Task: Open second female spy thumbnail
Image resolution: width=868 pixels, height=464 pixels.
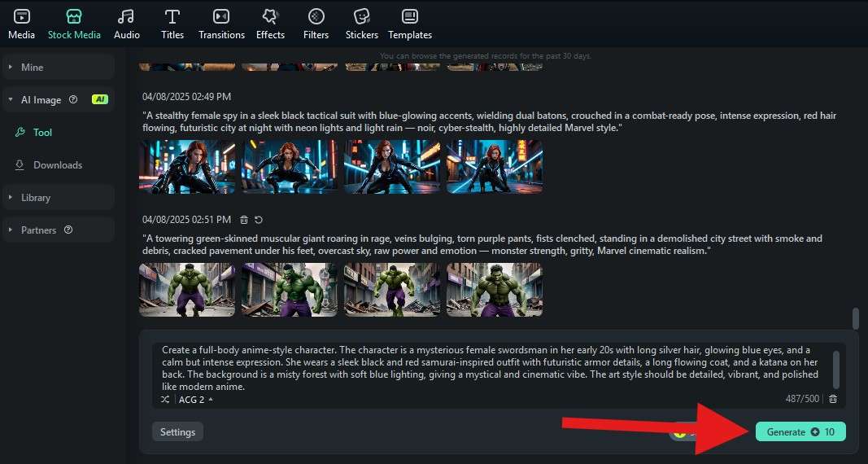Action: pyautogui.click(x=290, y=167)
